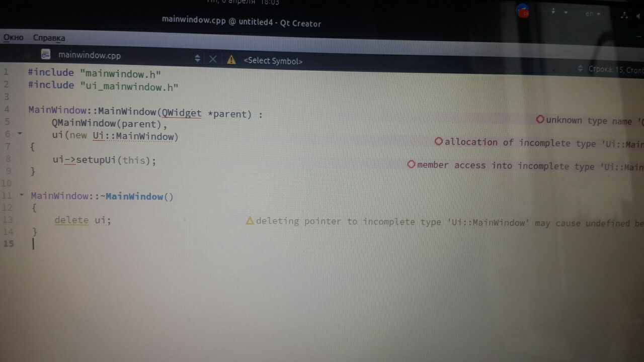Click the underlined QWidget type name
Viewport: 644px width, 362px height.
[x=182, y=113]
